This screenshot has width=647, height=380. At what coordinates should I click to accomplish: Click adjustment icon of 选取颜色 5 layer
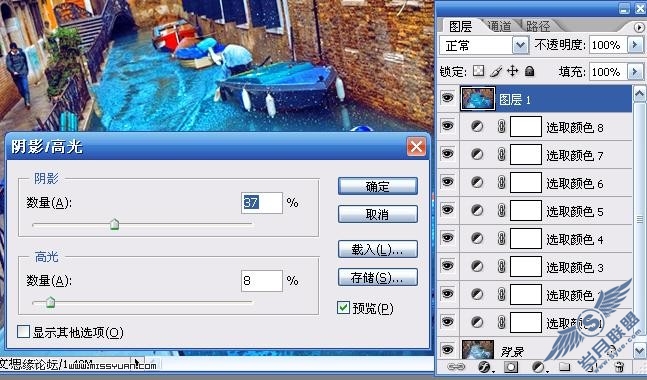[477, 210]
